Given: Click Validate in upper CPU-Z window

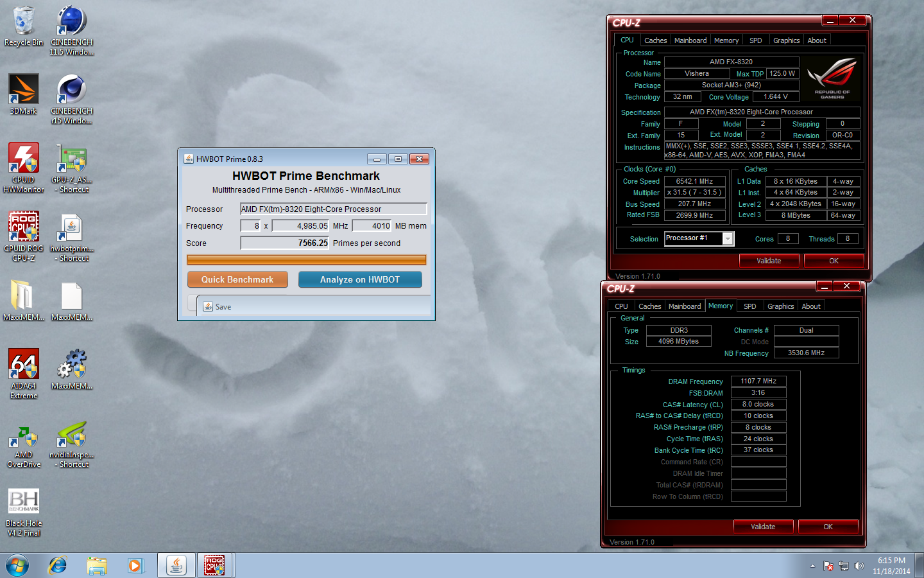Looking at the screenshot, I should click(769, 261).
